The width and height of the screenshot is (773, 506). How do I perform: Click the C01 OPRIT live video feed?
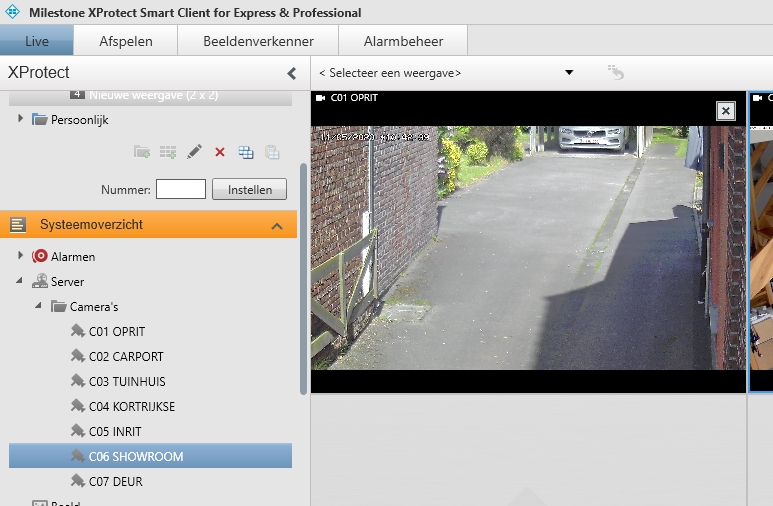point(528,248)
